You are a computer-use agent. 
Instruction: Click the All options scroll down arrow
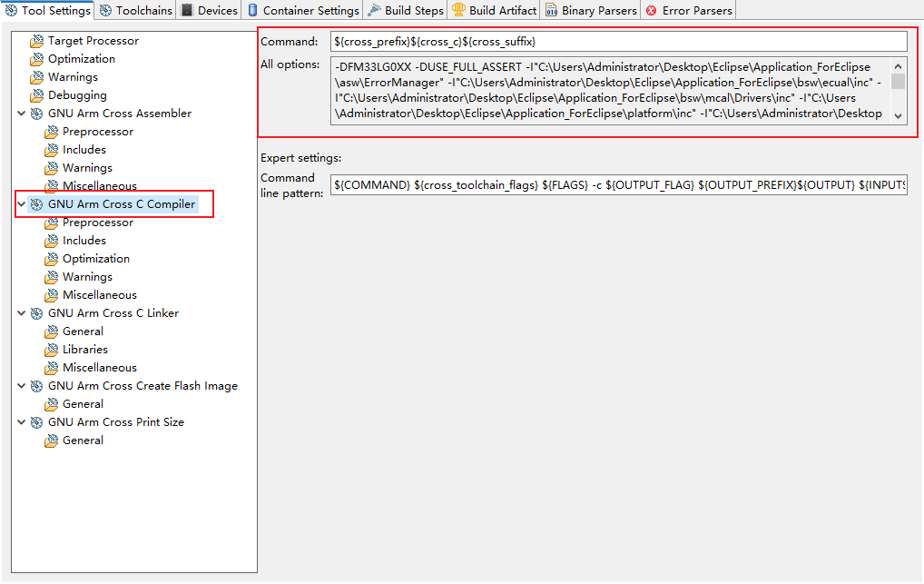click(x=898, y=116)
